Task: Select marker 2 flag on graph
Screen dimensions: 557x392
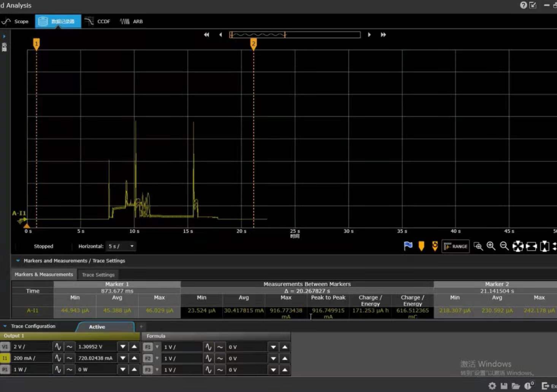Action: [253, 44]
